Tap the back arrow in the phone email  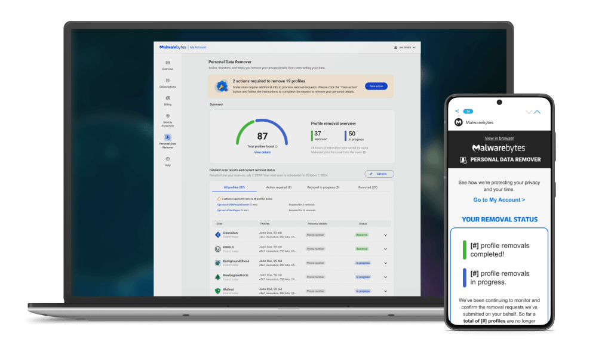457,111
